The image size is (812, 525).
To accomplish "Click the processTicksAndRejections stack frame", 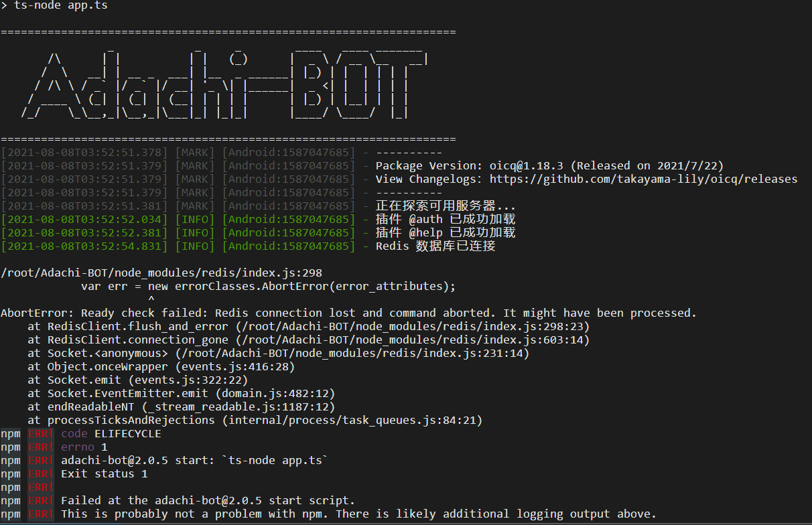I will pyautogui.click(x=261, y=420).
